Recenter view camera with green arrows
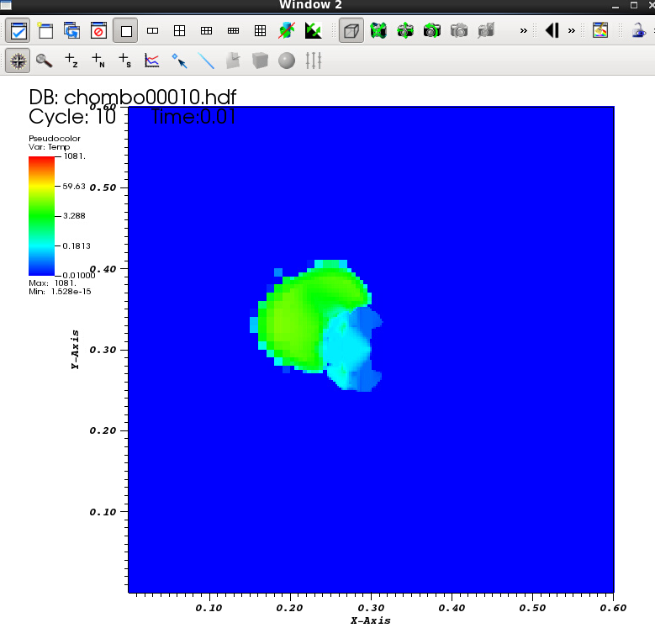The width and height of the screenshot is (655, 644). tap(404, 30)
